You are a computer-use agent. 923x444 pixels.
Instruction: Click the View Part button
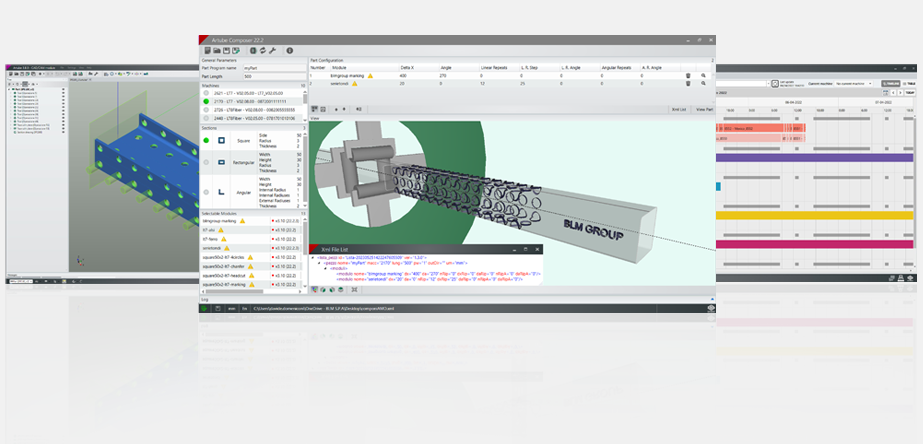click(x=704, y=108)
